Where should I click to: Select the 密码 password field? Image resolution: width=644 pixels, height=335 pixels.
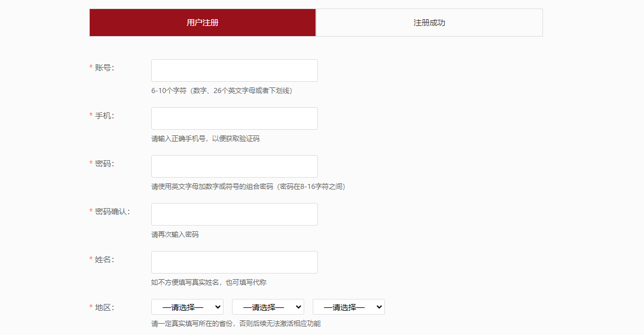tap(234, 166)
